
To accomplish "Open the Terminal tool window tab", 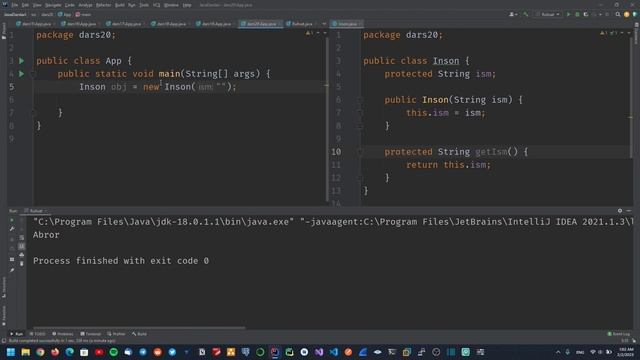I will click(x=90, y=334).
